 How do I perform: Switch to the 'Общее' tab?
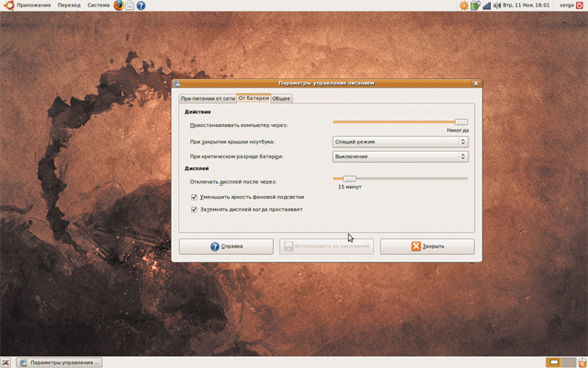point(281,98)
